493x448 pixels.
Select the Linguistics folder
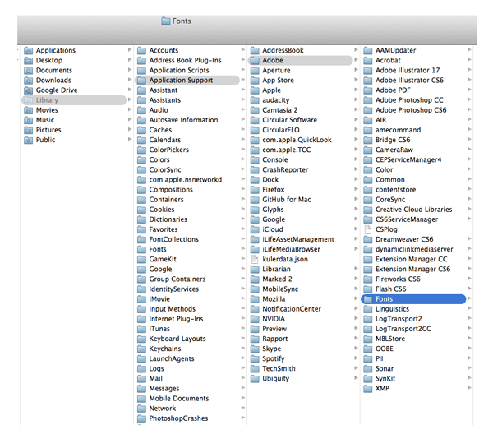[x=392, y=309]
